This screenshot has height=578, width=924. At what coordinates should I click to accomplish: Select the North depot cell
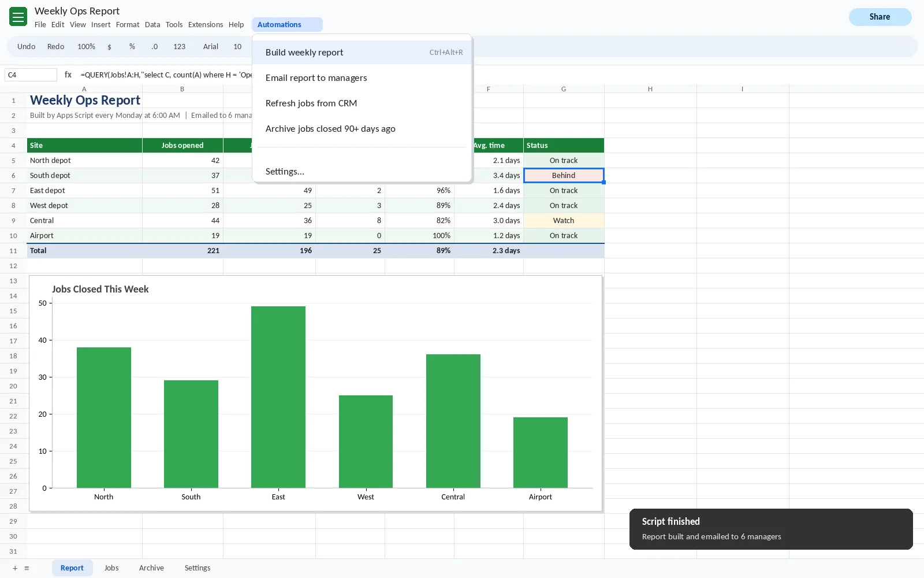84,161
